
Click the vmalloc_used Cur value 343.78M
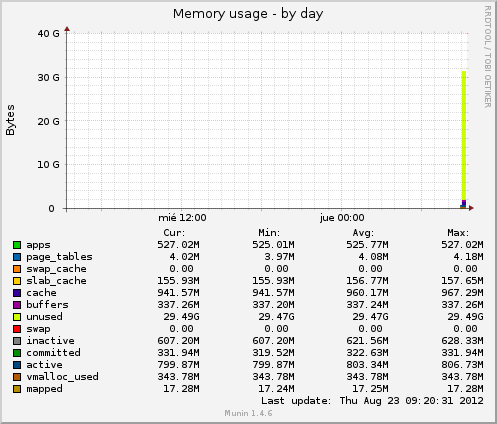tap(178, 377)
